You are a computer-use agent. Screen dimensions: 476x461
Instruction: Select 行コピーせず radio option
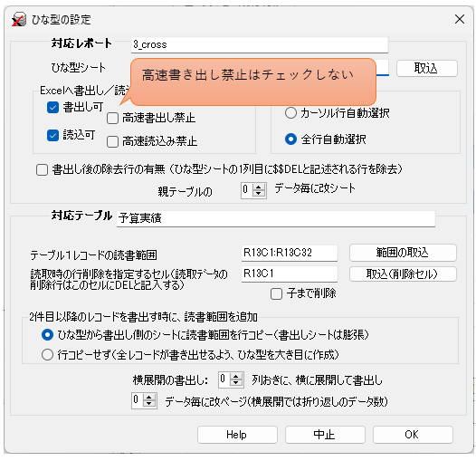pyautogui.click(x=47, y=354)
